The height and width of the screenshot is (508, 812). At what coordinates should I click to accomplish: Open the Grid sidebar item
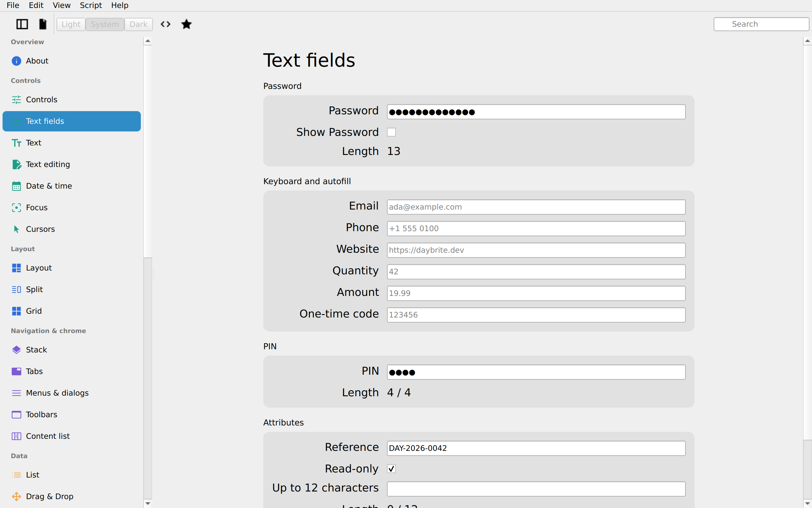pyautogui.click(x=71, y=311)
